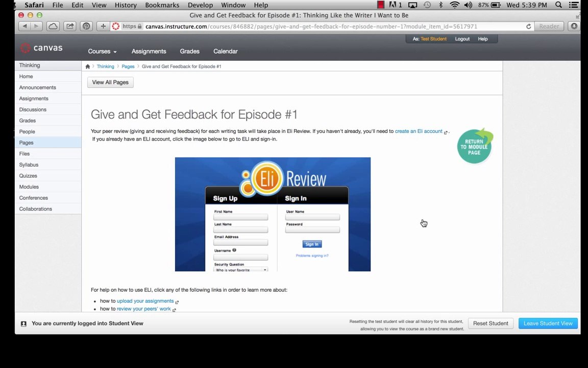Click the Thinking breadcrumb link
Screen dimensions: 588x368
click(x=105, y=66)
